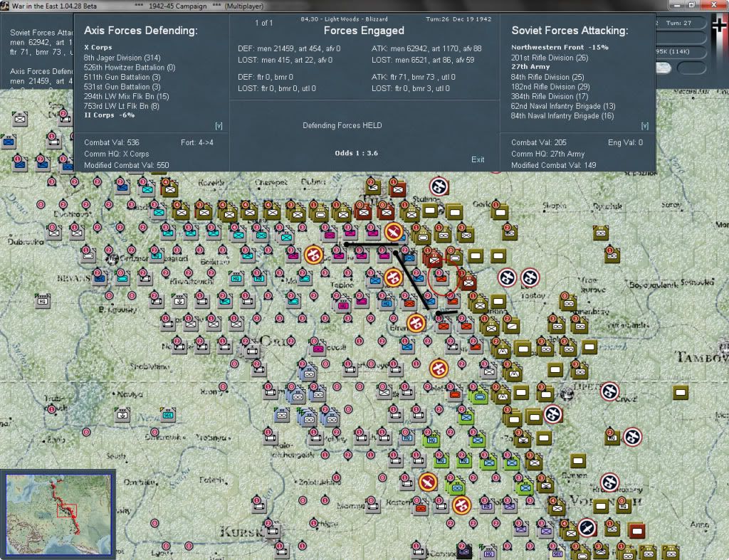Select the gray counter at the map's top-left corner

pyautogui.click(x=19, y=119)
